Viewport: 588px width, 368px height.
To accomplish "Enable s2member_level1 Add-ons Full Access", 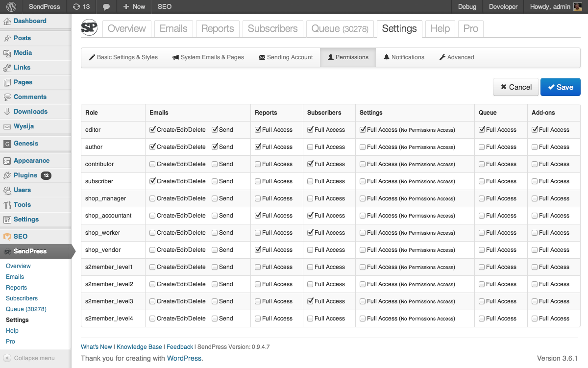I will pos(535,267).
